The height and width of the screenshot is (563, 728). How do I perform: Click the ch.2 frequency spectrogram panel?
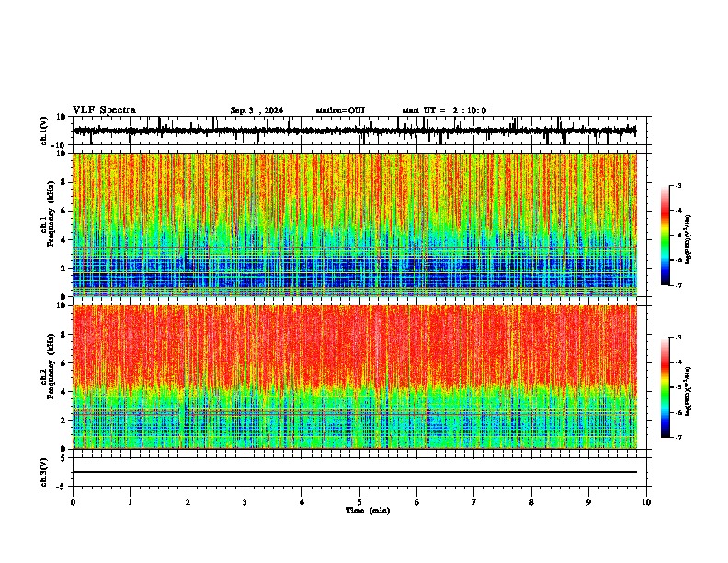[x=359, y=377]
